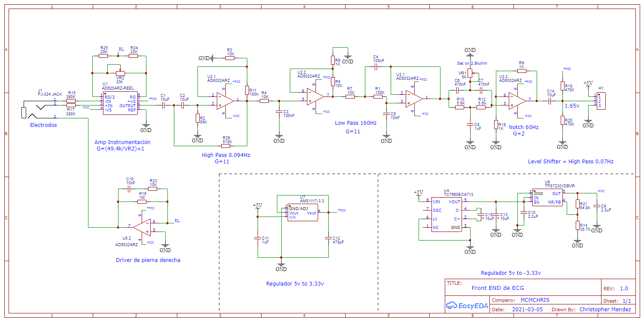Select resistor R15 390K
644x322 pixels.
(71, 101)
